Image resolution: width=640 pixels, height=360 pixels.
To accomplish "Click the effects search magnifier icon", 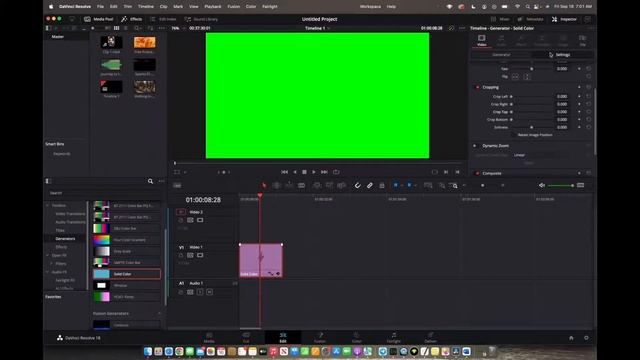I will [x=150, y=181].
